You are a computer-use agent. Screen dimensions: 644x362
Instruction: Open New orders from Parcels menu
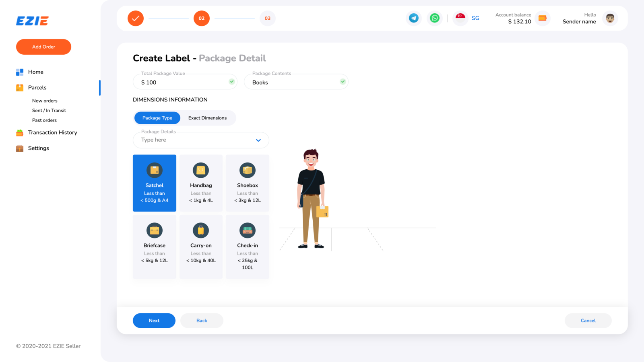click(x=45, y=101)
